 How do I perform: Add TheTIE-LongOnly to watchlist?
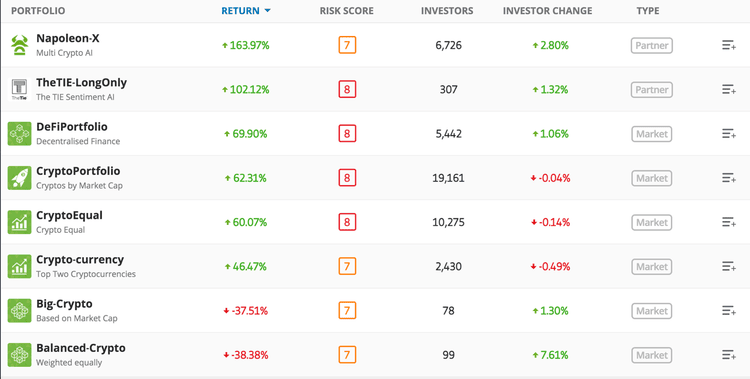click(x=728, y=89)
